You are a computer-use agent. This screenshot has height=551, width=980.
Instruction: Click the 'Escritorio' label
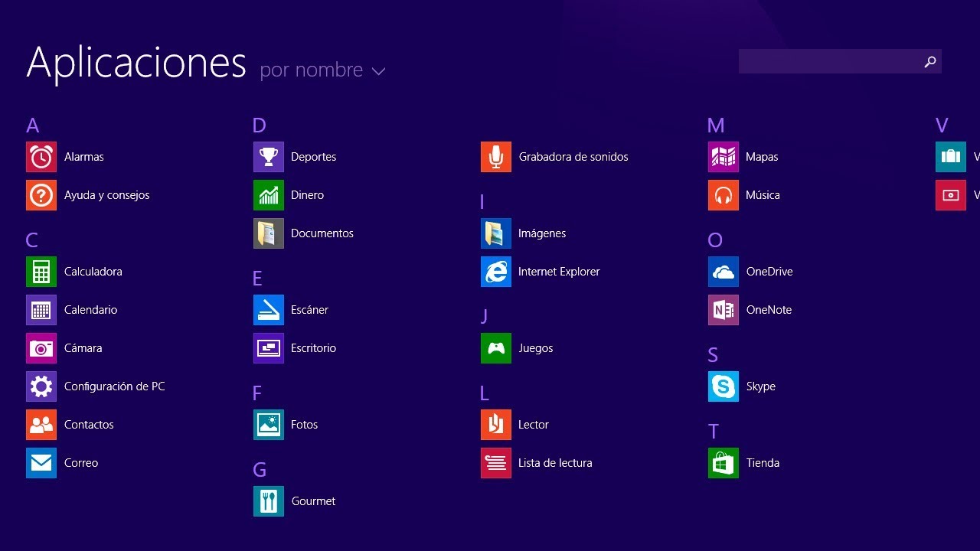pyautogui.click(x=313, y=348)
